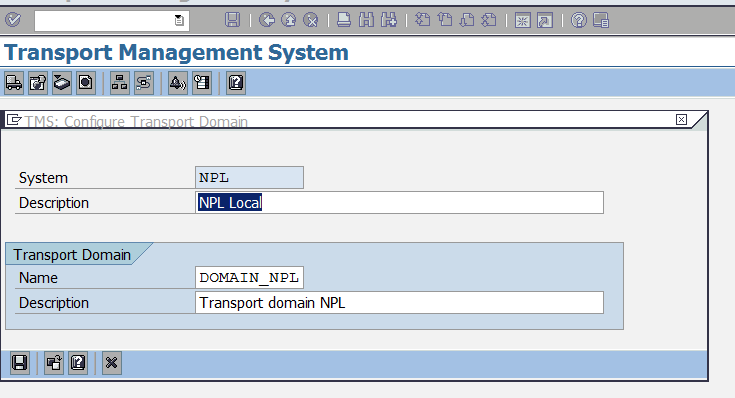Click the Description field with NPL Local
Screen dimensions: 735x398
click(399, 203)
